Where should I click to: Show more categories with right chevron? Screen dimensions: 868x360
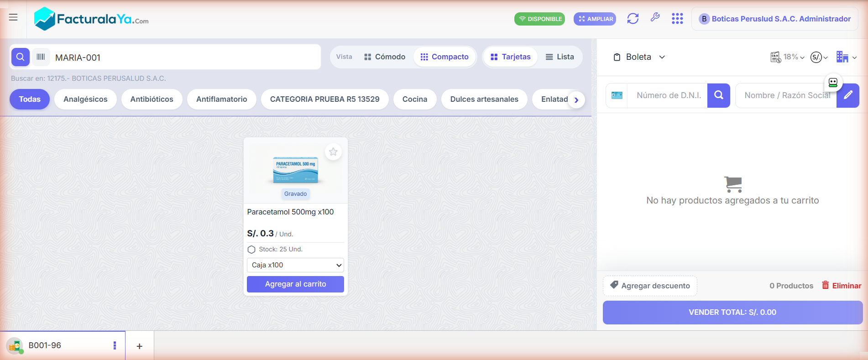pyautogui.click(x=576, y=100)
